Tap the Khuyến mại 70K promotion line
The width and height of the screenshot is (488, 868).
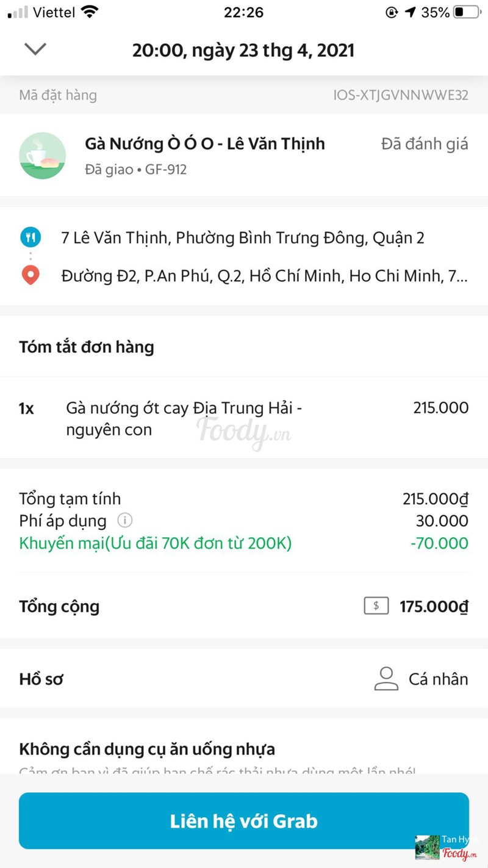156,543
